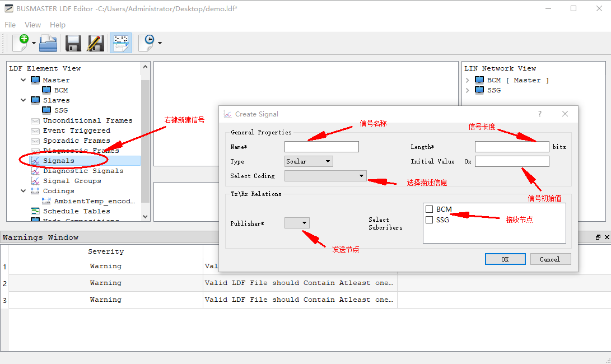Select Diagnostic Signals in element tree
Viewport: 611px width, 364px height.
83,171
